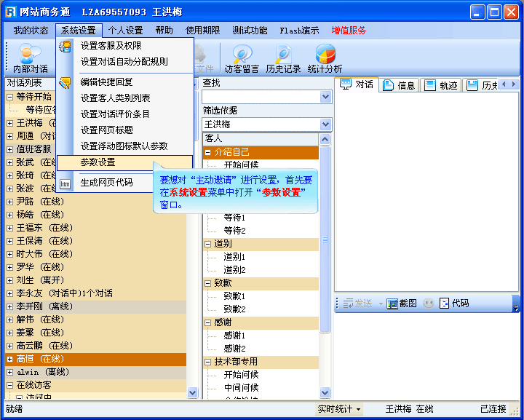Open 访客留言 visitor messages
The image size is (524, 420).
(x=242, y=58)
